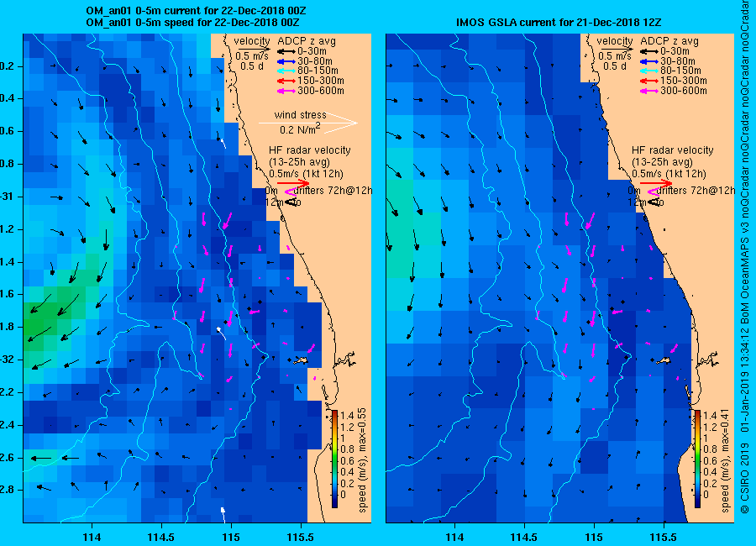Click 'HF radar velocity' text in left panel
756x546 pixels.
coord(309,150)
